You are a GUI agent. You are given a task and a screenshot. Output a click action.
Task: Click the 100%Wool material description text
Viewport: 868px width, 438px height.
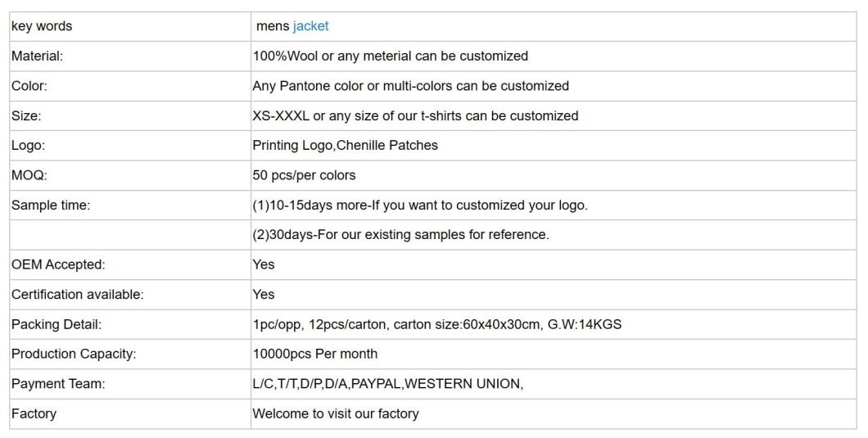click(391, 56)
